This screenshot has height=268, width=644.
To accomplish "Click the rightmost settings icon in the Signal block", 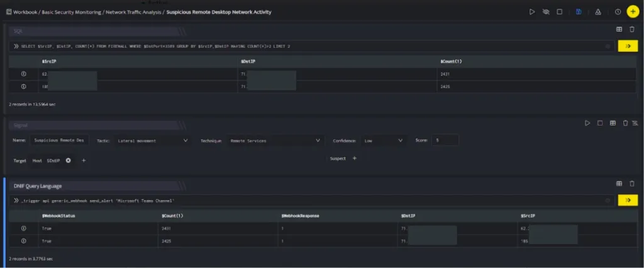I will (x=635, y=123).
